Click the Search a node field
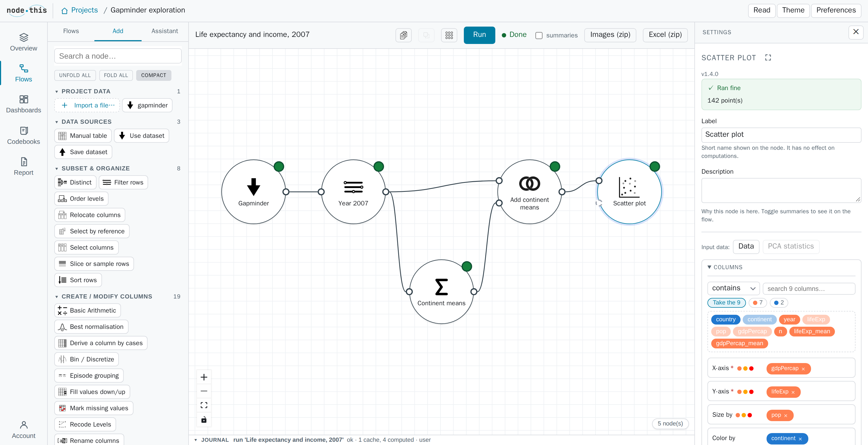 (118, 56)
